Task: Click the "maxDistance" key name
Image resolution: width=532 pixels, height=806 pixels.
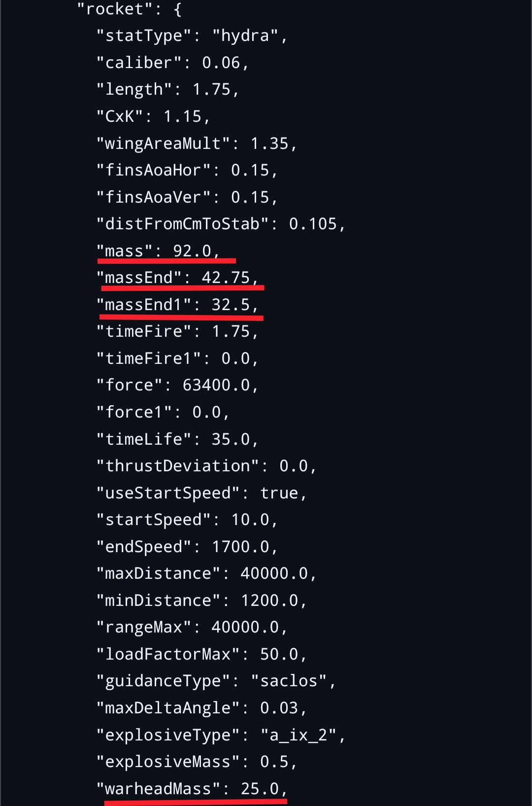Action: point(159,574)
